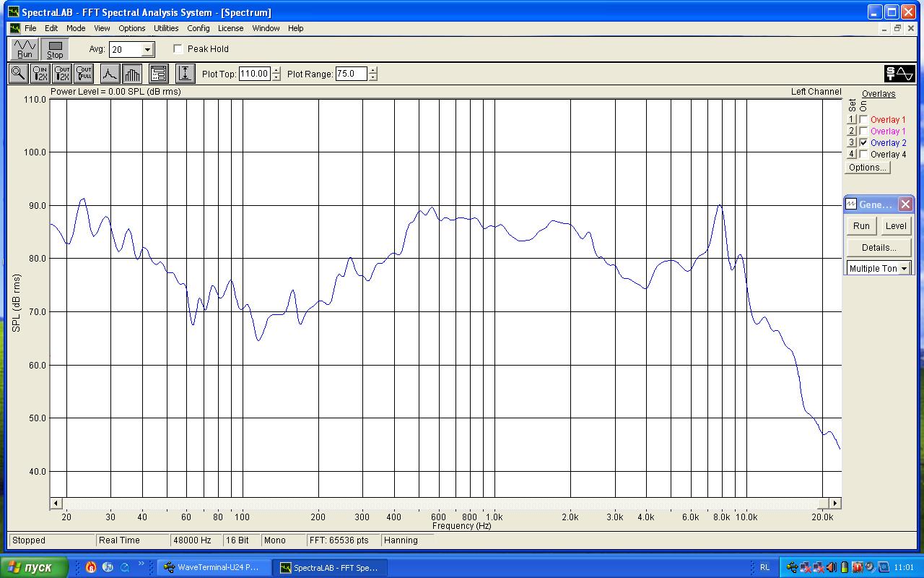Open the Edit menu

51,28
